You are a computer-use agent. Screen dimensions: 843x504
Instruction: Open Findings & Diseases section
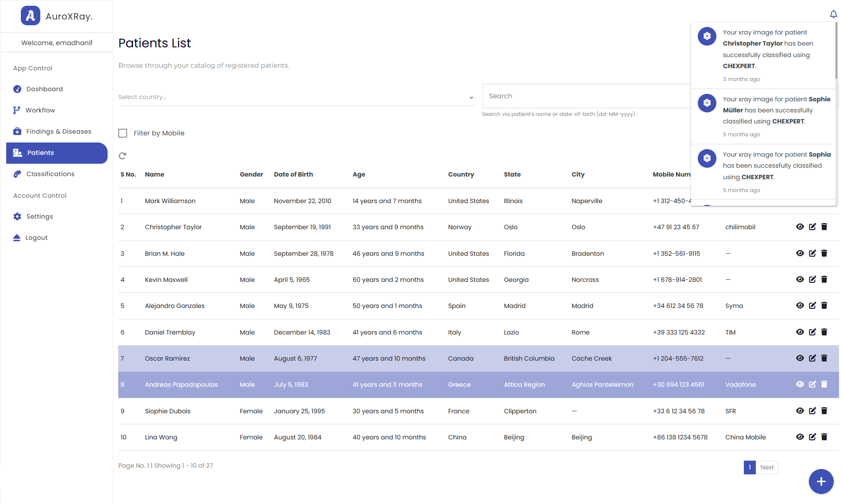pyautogui.click(x=58, y=131)
